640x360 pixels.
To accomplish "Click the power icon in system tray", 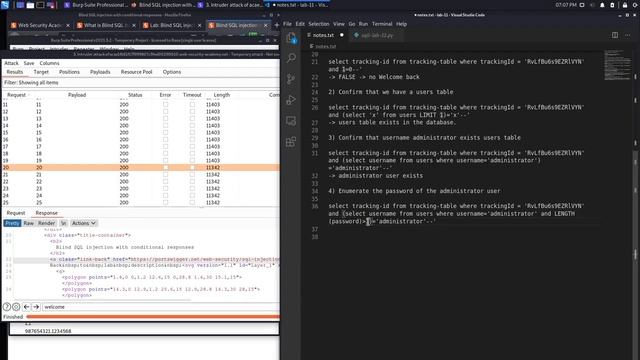I will pos(635,5).
